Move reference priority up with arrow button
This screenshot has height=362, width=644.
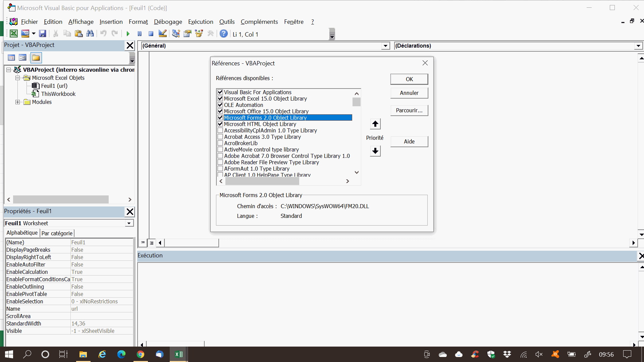click(375, 124)
